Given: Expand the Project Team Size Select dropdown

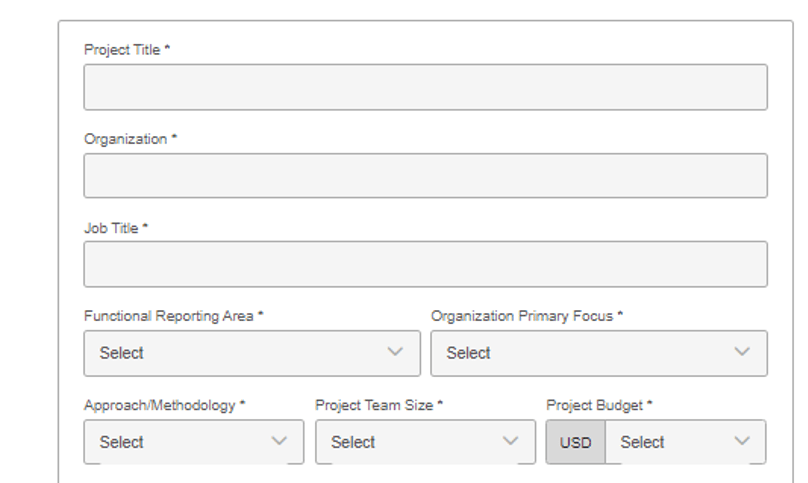Looking at the screenshot, I should (x=425, y=442).
